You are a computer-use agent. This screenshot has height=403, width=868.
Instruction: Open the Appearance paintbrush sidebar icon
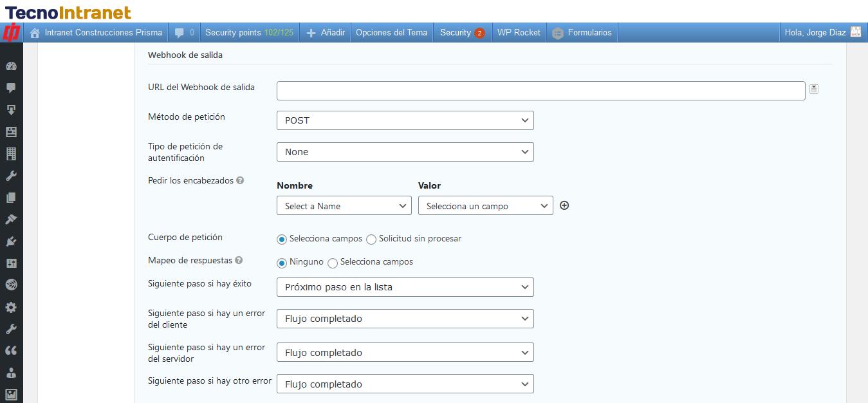click(11, 220)
